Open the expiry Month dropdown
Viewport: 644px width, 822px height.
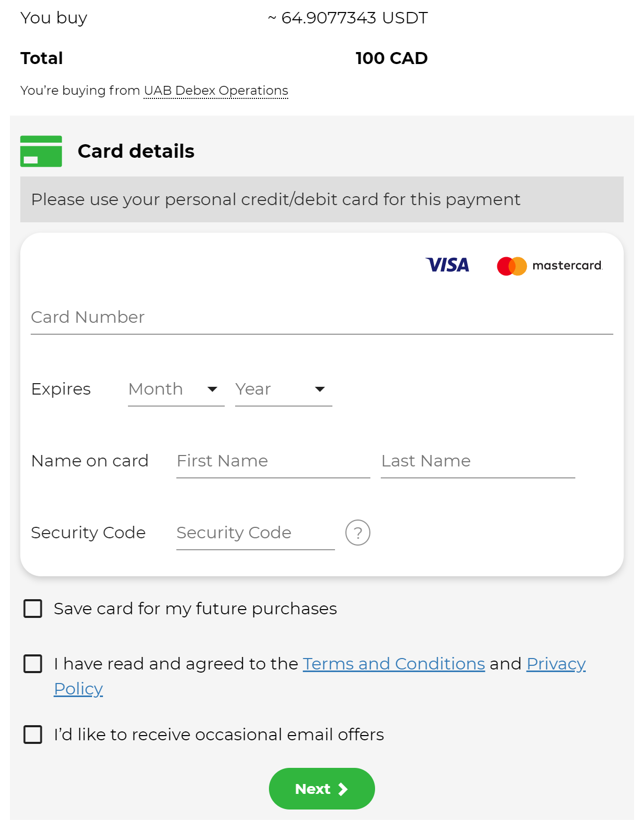point(176,389)
